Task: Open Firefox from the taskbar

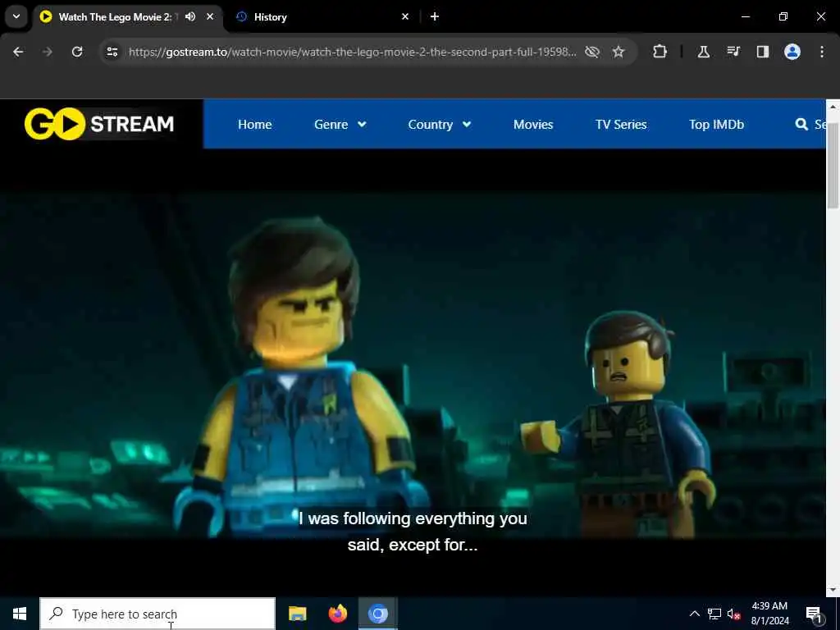Action: pos(337,614)
